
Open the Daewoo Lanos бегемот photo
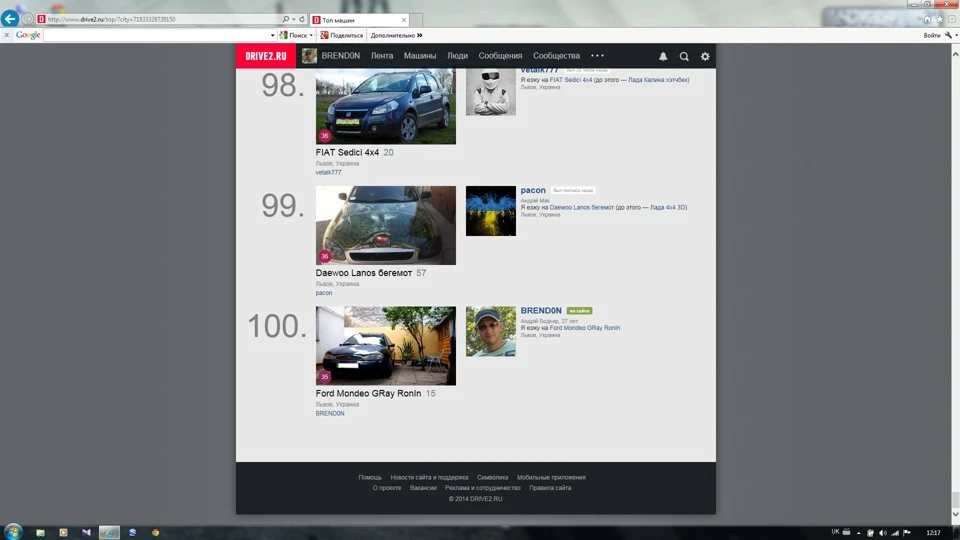point(386,225)
